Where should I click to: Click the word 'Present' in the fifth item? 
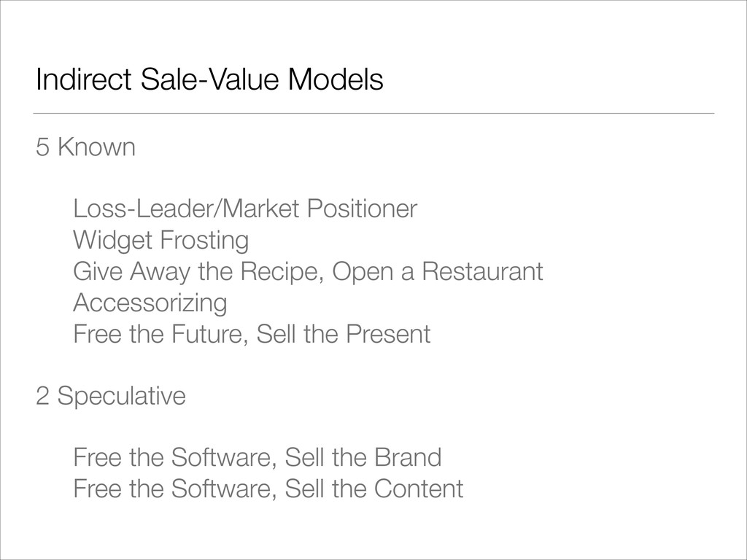388,334
